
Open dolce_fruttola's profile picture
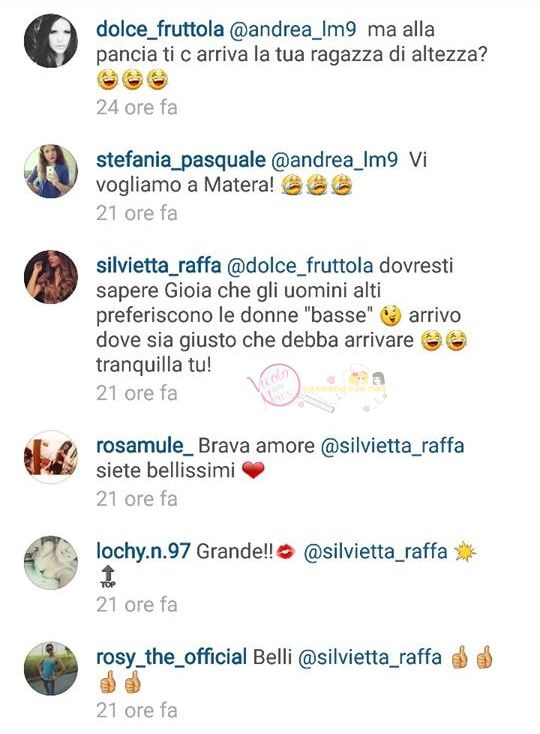point(51,41)
